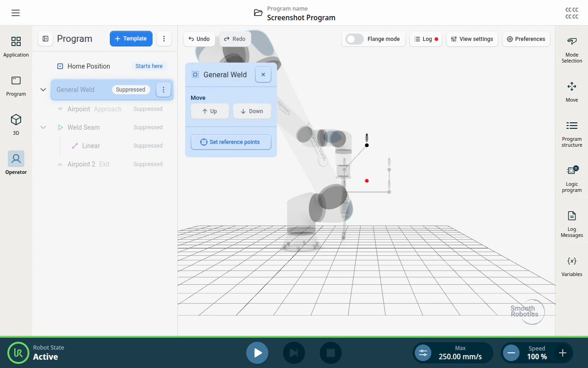Open the Logic program panel
The width and height of the screenshot is (588, 368).
[x=572, y=179]
